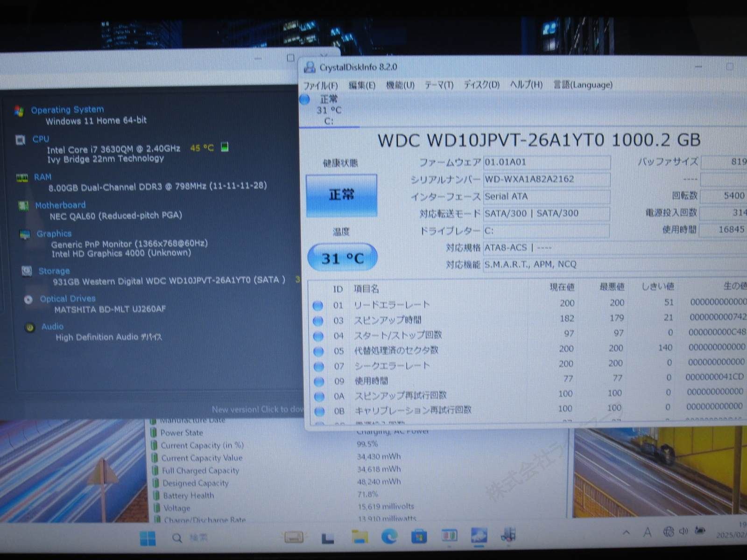This screenshot has height=560, width=747.
Task: Click the Optical Drives heading in Speccy
Action: point(68,299)
